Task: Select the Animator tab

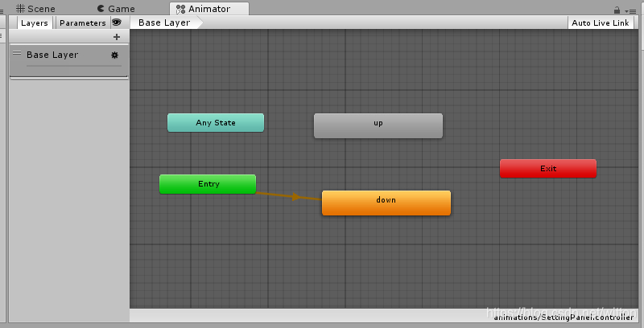Action: tap(209, 9)
